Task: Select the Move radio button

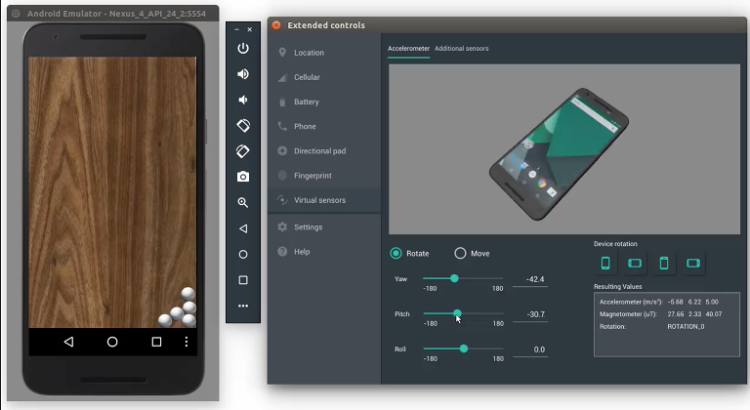Action: coord(460,253)
